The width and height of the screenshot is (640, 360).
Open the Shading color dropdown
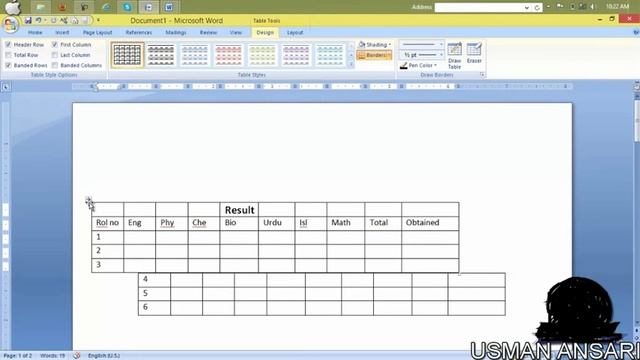point(389,44)
